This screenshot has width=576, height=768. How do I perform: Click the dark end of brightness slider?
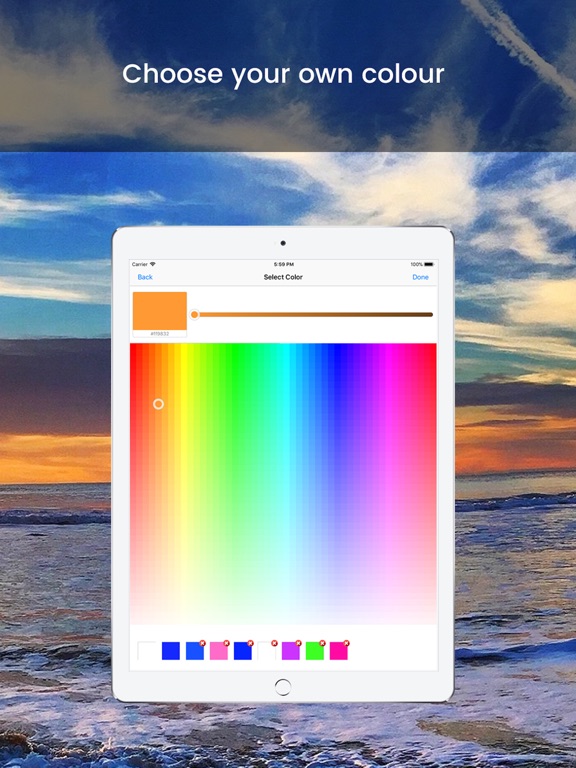(428, 314)
